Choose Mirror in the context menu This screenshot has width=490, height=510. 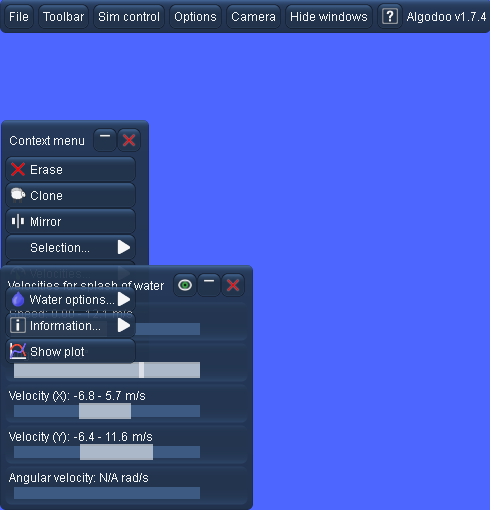pos(71,222)
